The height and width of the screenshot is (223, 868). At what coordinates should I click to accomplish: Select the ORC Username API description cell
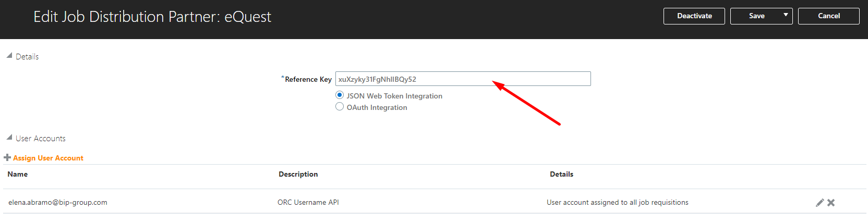click(308, 202)
